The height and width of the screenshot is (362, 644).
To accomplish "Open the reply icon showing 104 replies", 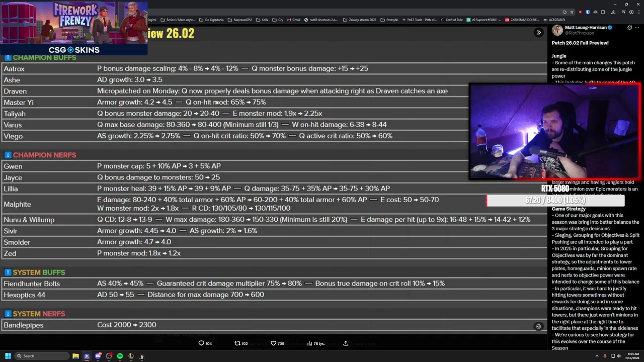I will click(x=205, y=343).
